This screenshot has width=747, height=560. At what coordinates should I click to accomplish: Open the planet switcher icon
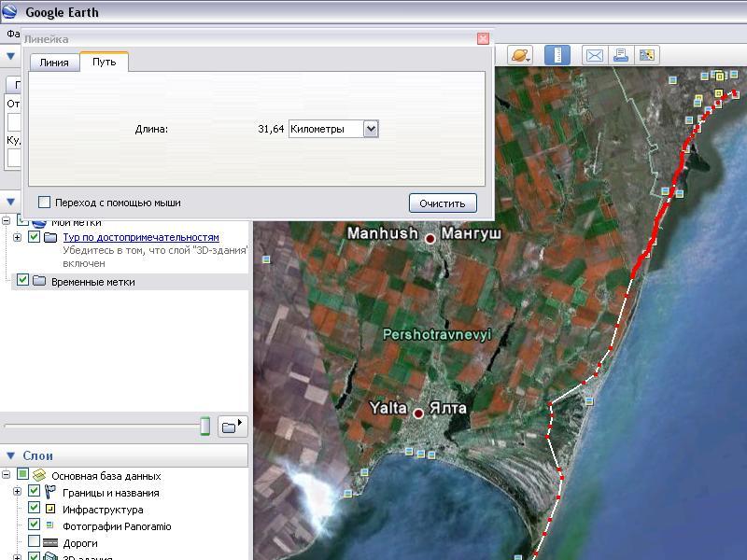(520, 55)
